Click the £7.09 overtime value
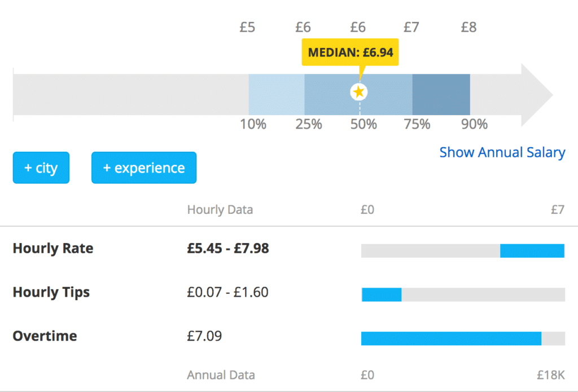The width and height of the screenshot is (578, 392). [204, 336]
